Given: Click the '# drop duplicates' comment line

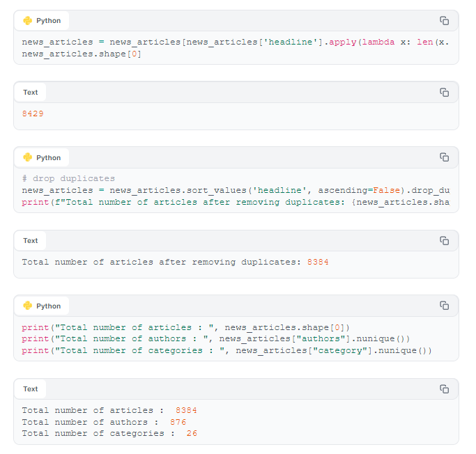Looking at the screenshot, I should click(68, 178).
